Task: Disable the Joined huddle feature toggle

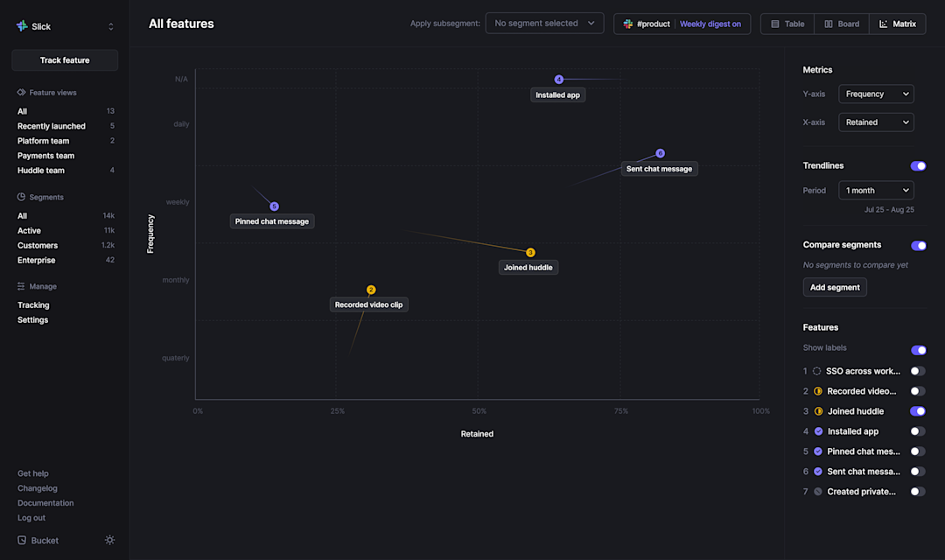Action: pos(918,410)
